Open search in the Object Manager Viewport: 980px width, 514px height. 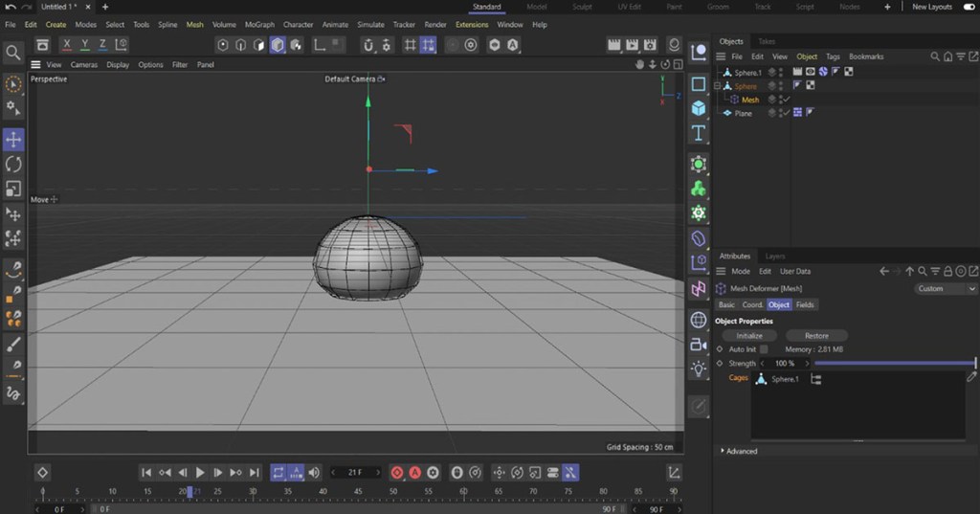[935, 56]
